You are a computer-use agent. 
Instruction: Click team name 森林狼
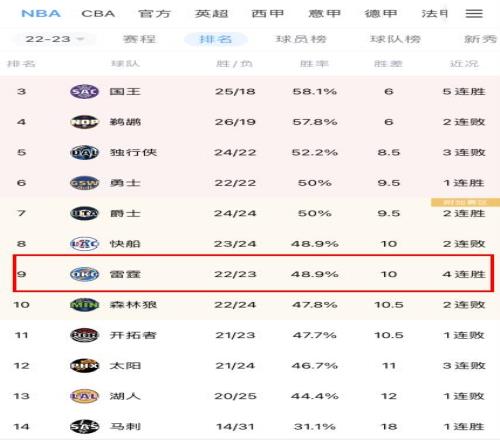[133, 305]
